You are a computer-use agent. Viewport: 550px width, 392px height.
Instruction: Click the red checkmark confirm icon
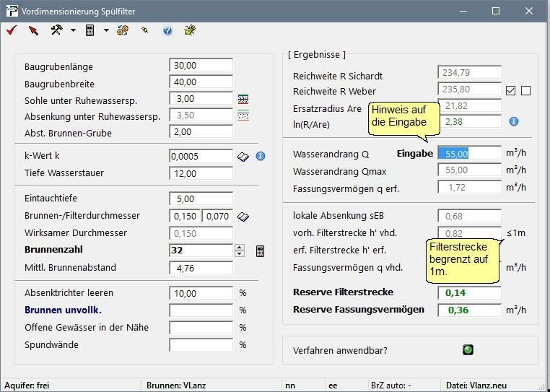tap(11, 30)
